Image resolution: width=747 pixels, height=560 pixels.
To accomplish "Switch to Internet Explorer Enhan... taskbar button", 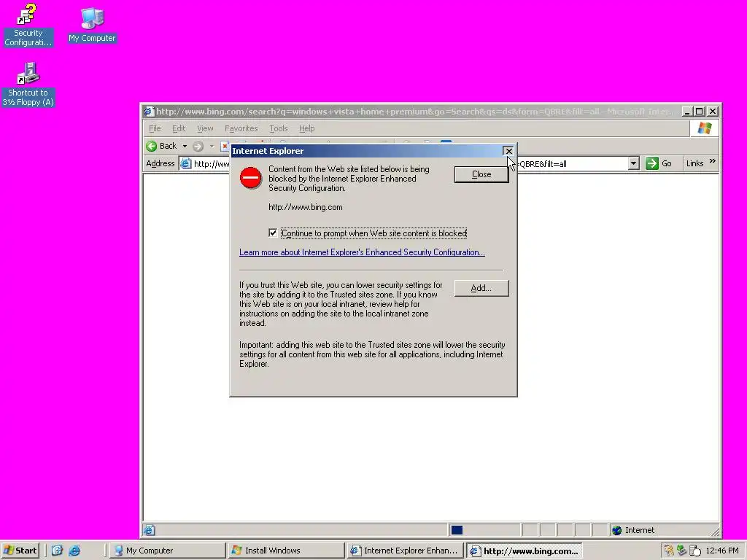I will click(405, 551).
